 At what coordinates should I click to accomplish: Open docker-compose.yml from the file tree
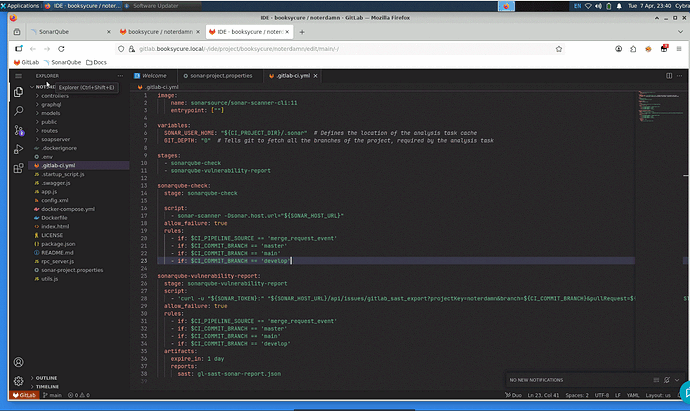coord(68,209)
